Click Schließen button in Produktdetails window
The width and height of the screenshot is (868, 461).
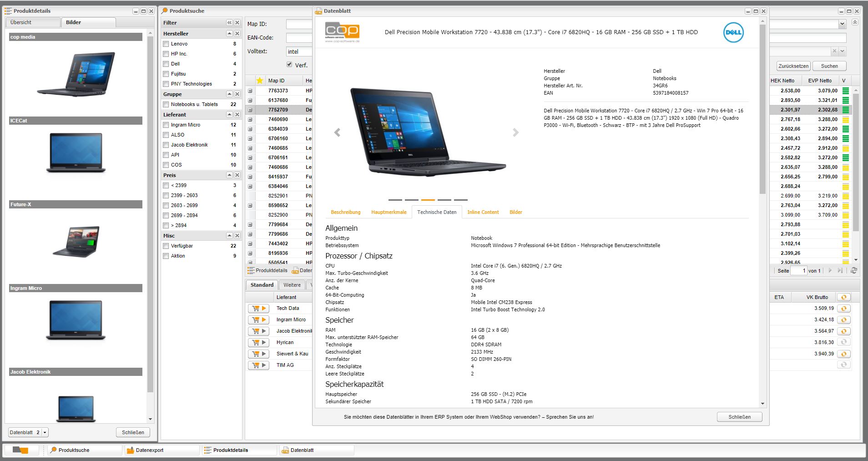133,432
